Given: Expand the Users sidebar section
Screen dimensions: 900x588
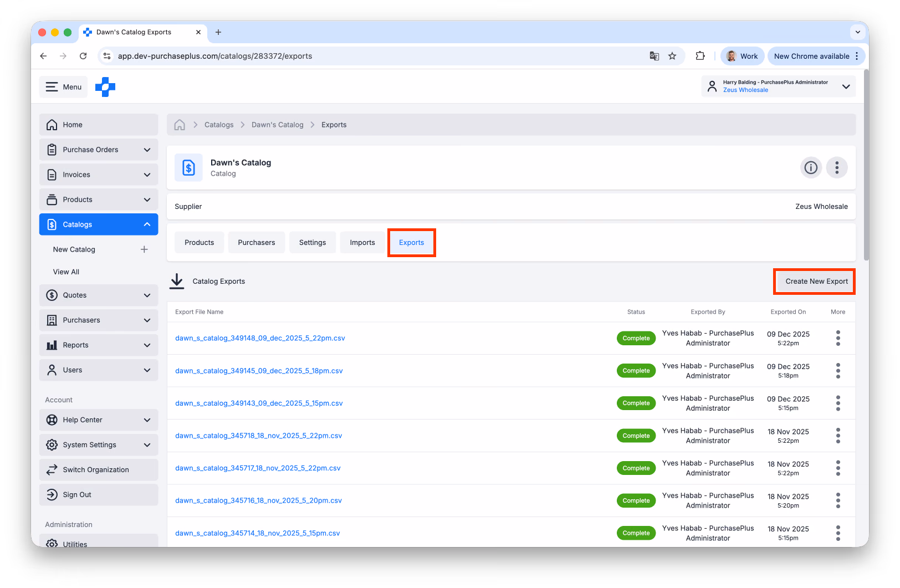Looking at the screenshot, I should coord(99,370).
